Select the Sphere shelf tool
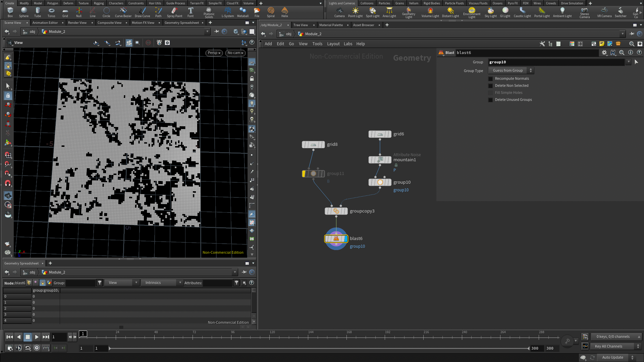Image resolution: width=644 pixels, height=362 pixels. [24, 12]
